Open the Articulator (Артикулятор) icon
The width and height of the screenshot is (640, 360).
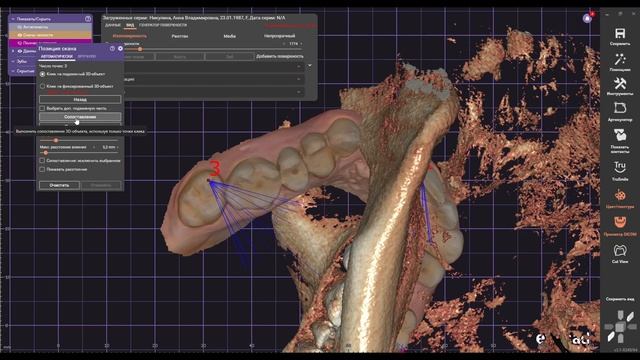click(620, 108)
